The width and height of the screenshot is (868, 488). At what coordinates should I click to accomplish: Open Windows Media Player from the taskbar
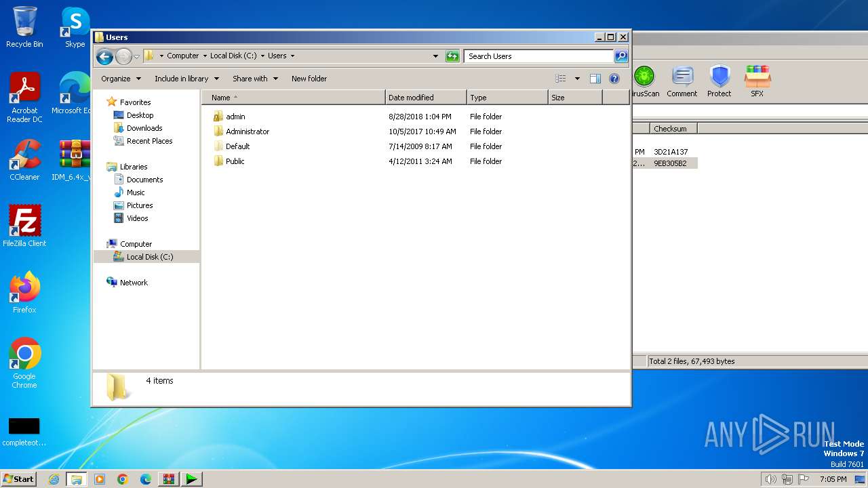(100, 479)
